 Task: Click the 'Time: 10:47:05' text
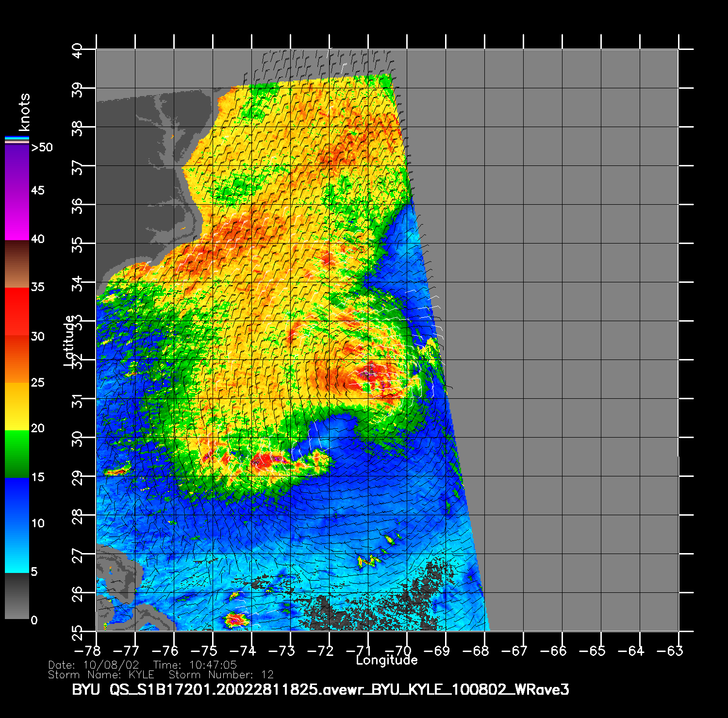195,665
